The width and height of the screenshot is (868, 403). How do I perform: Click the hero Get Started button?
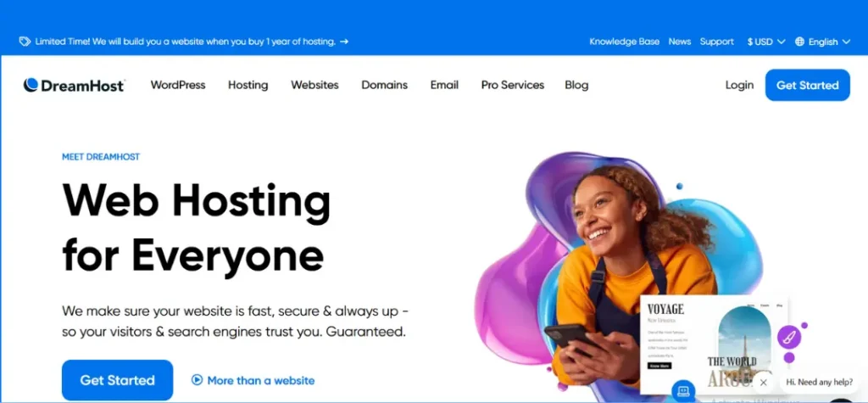pyautogui.click(x=117, y=380)
